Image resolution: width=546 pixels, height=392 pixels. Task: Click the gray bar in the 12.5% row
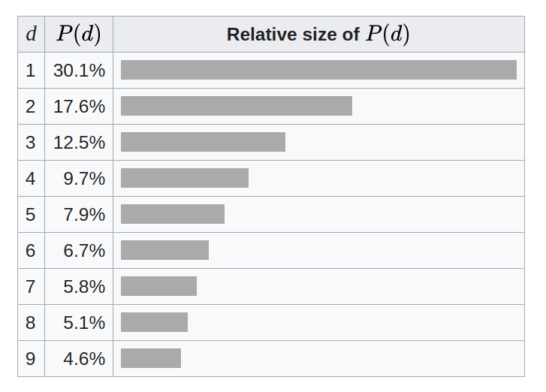[203, 142]
